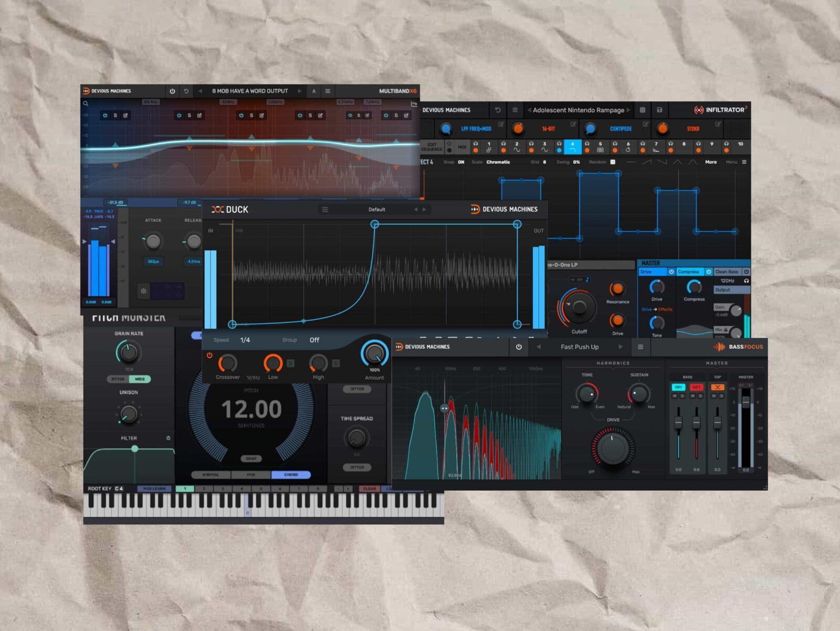The width and height of the screenshot is (840, 631).
Task: Click edit icon next to LPF FREQ+MOD
Action: [501, 125]
